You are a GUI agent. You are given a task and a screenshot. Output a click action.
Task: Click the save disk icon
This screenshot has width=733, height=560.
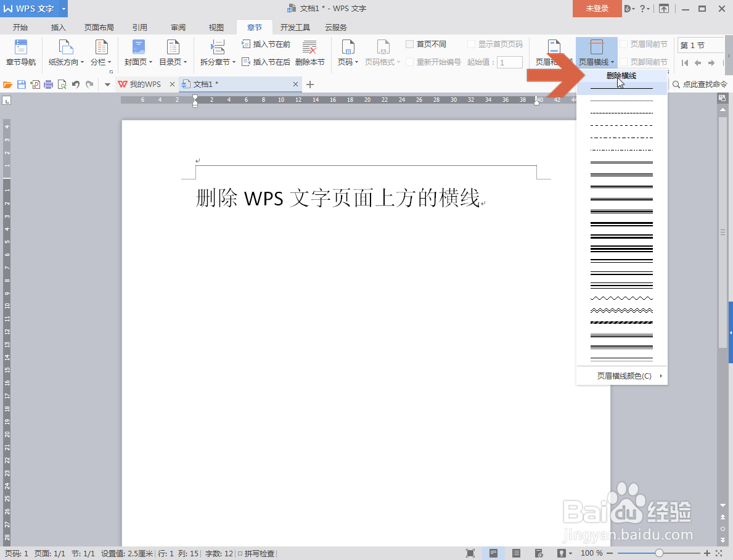(21, 84)
